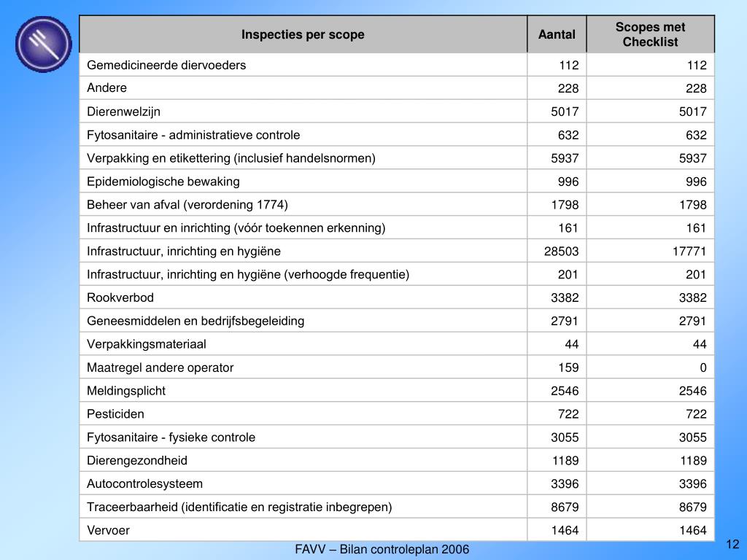Click 'Maatregel andere operator' row label

point(160,367)
